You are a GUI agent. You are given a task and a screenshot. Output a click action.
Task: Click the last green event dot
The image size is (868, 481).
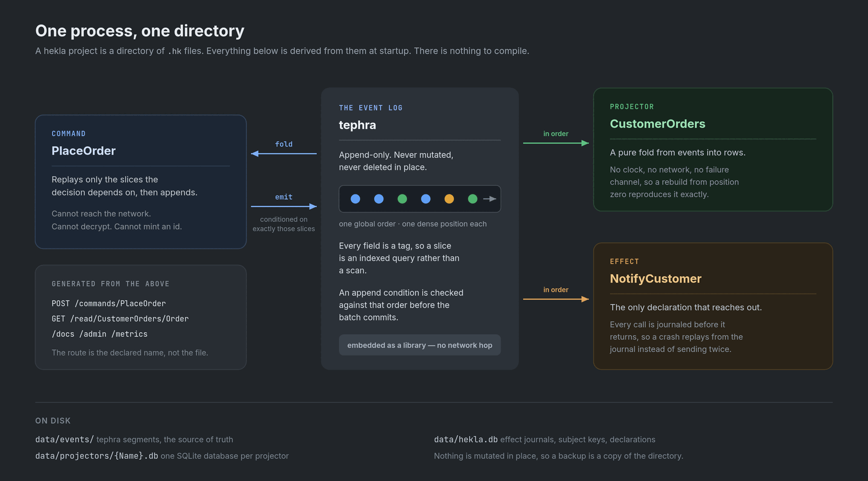point(473,199)
